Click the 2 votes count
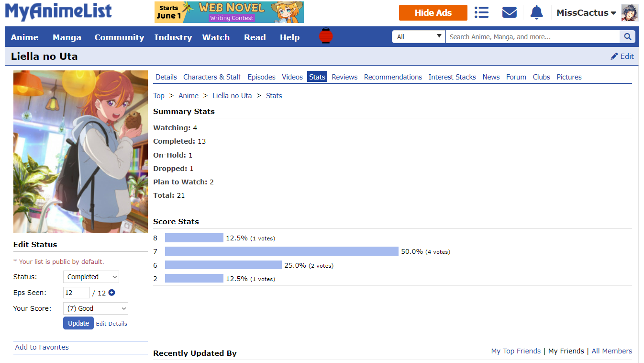The image size is (644, 363). [321, 266]
